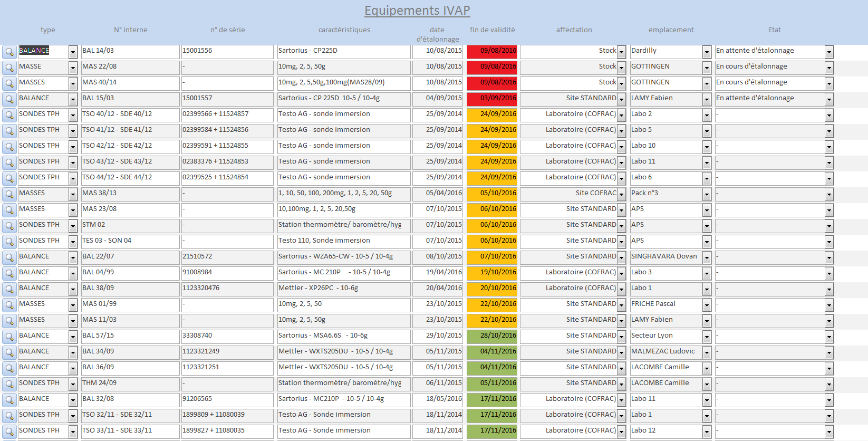The height and width of the screenshot is (441, 868).
Task: Expand Labo 5 emplacement dropdown
Action: click(x=707, y=131)
